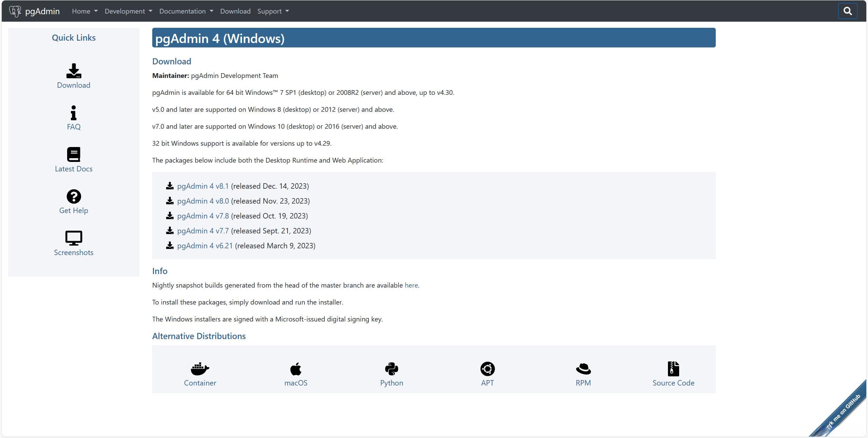Click download icon beside pgAdmin 4 v7.8
The height and width of the screenshot is (438, 868).
pos(170,215)
